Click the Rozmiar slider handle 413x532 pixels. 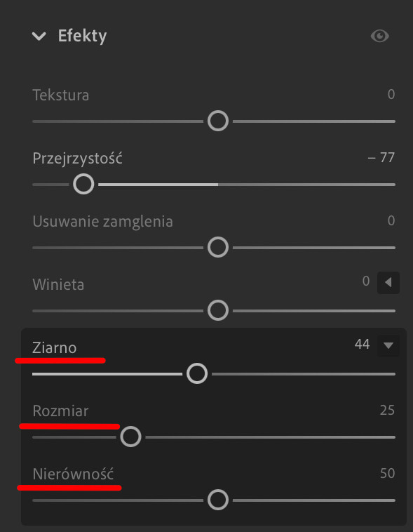pos(130,437)
